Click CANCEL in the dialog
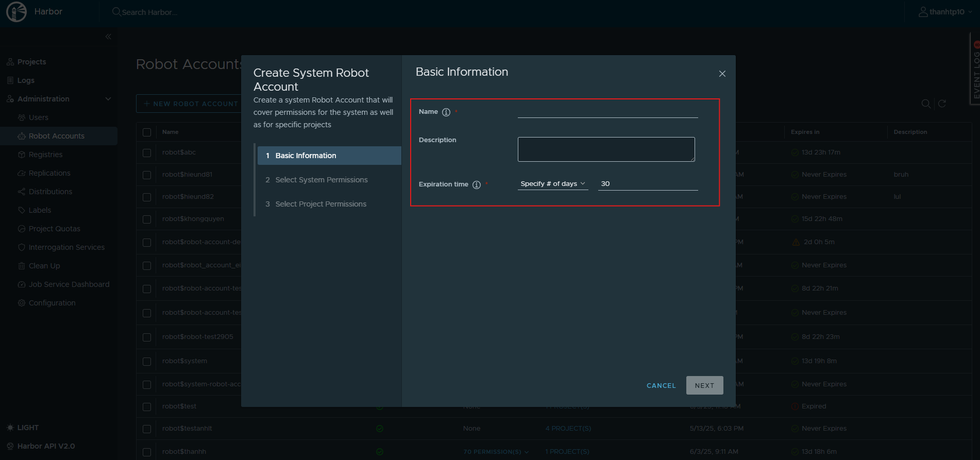 click(x=661, y=385)
